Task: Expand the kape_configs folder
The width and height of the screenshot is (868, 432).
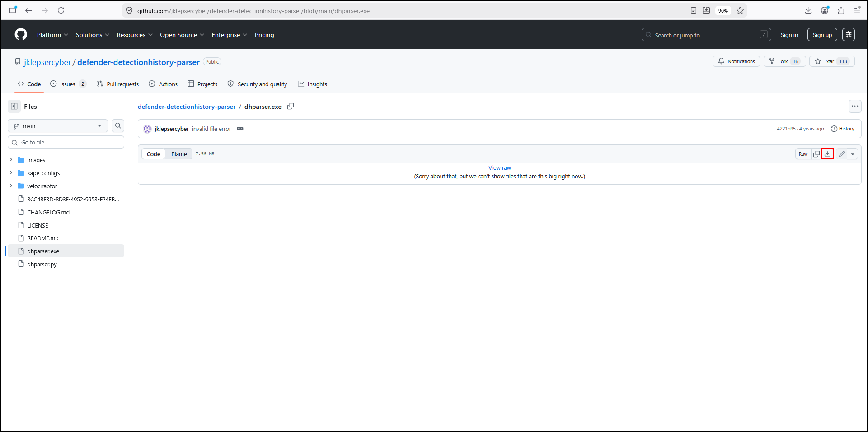Action: click(x=11, y=173)
